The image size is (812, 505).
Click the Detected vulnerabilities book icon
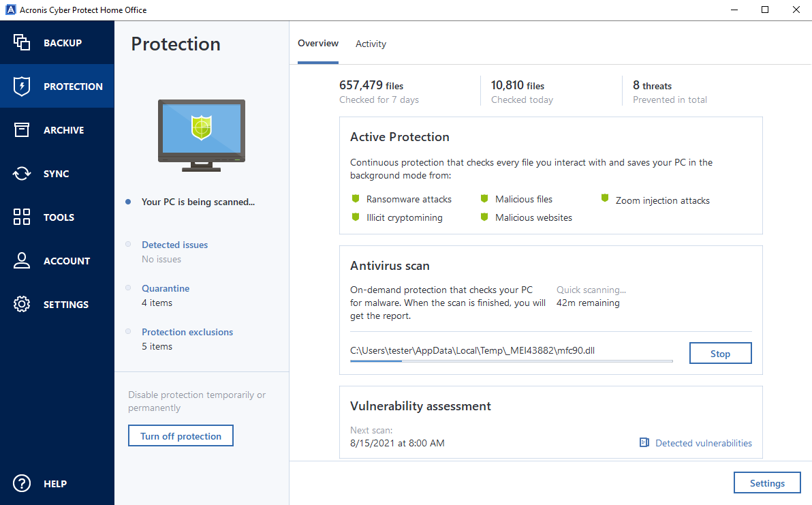(x=644, y=442)
